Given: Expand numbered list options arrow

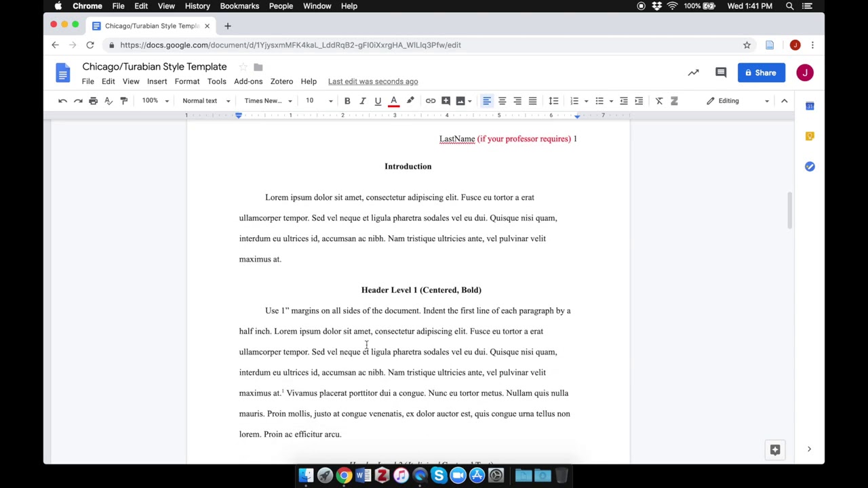Looking at the screenshot, I should point(586,101).
